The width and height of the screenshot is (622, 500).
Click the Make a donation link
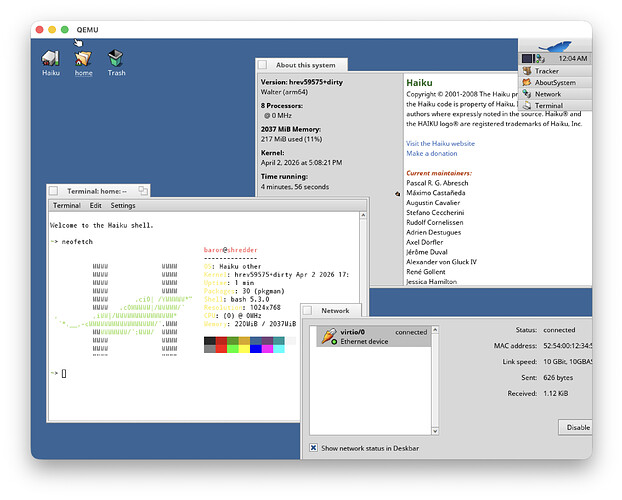tap(431, 154)
